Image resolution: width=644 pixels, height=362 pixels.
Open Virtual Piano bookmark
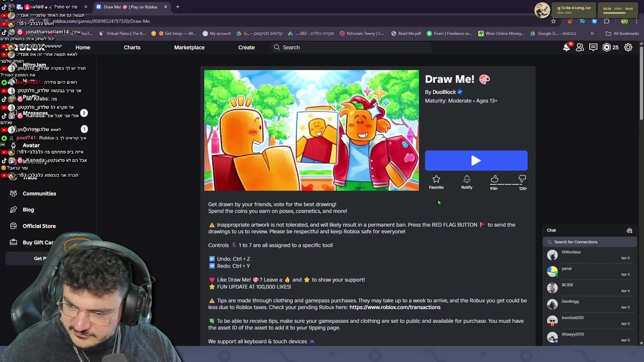pyautogui.click(x=122, y=34)
